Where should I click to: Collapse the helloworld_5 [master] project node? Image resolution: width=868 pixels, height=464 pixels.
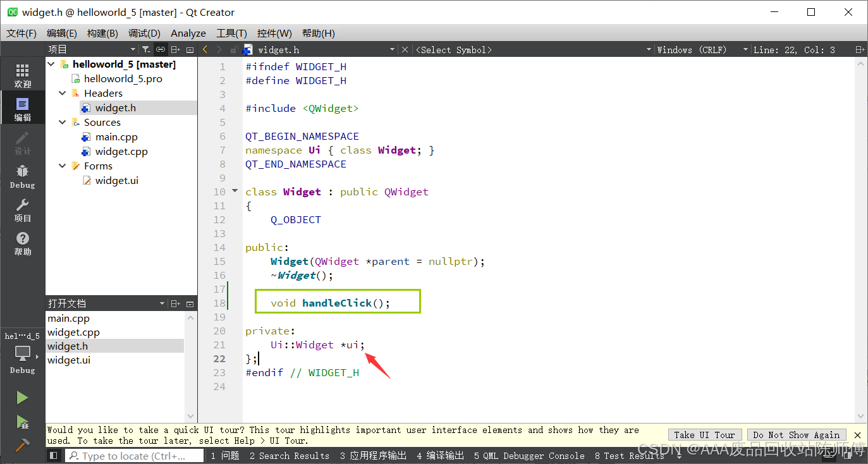coord(51,64)
